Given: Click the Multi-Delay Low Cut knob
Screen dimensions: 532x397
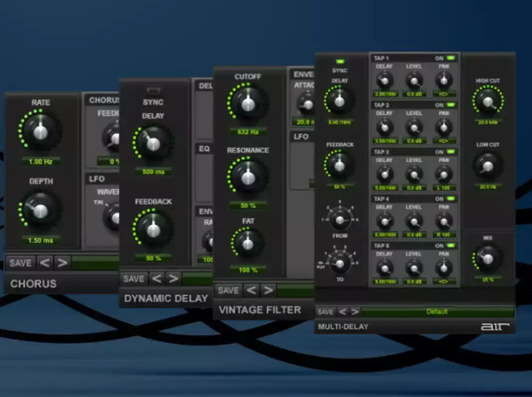Looking at the screenshot, I should pos(487,163).
